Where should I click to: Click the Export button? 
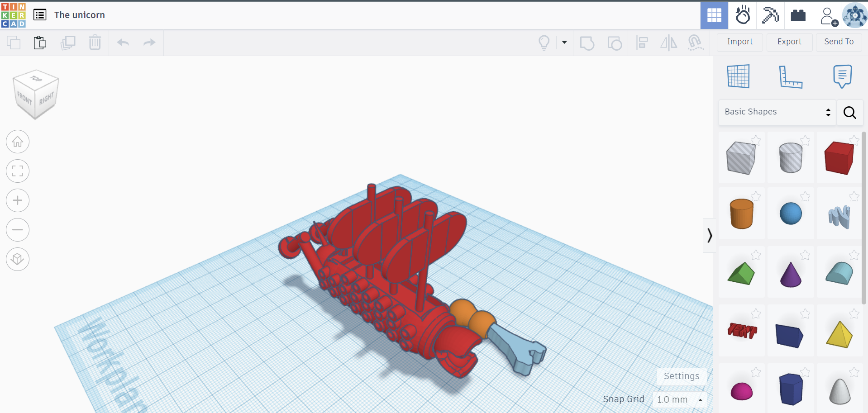[789, 42]
